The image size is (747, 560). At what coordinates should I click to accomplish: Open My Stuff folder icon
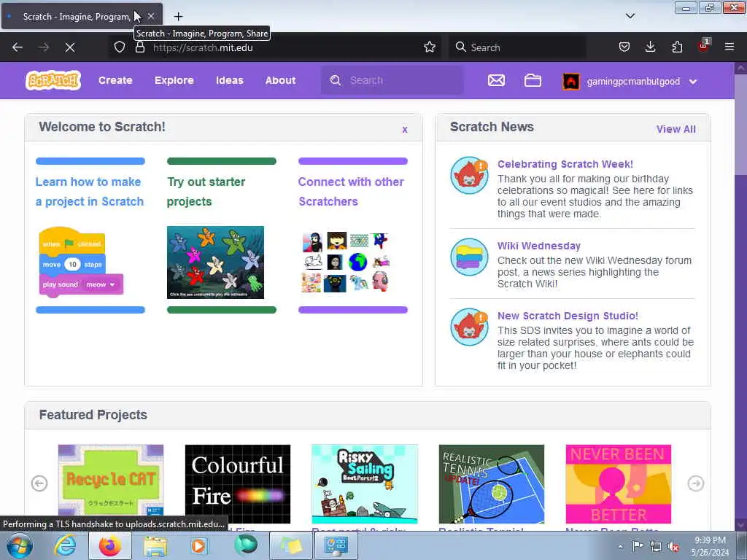point(533,80)
